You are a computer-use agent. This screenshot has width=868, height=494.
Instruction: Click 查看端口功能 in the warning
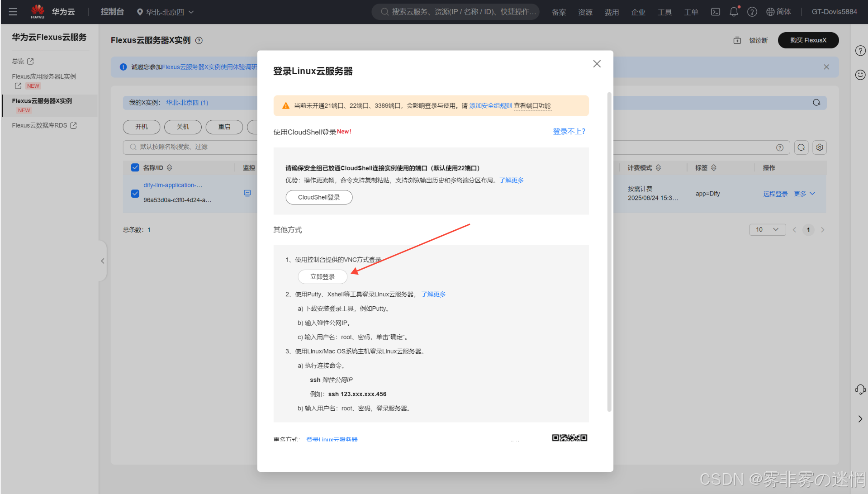click(532, 106)
